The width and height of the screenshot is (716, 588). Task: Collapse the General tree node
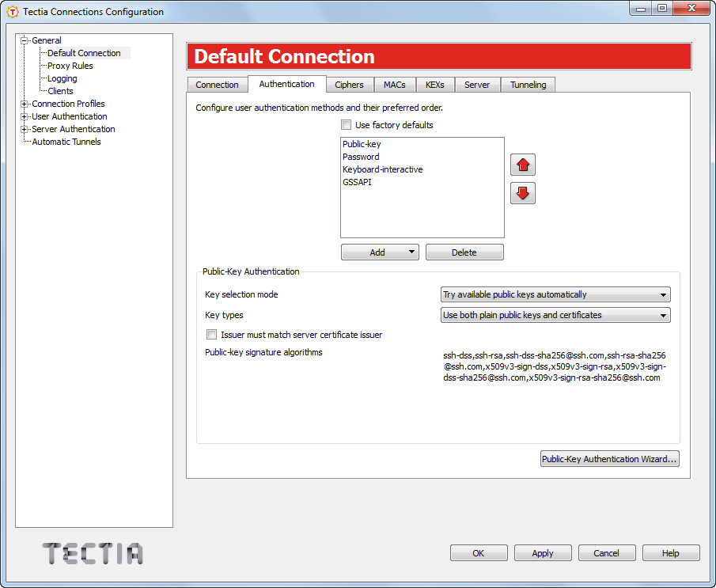click(22, 40)
